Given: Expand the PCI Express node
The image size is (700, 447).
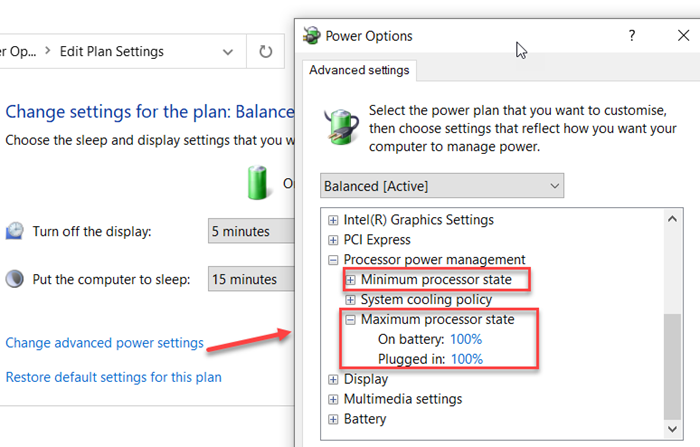Looking at the screenshot, I should [334, 240].
